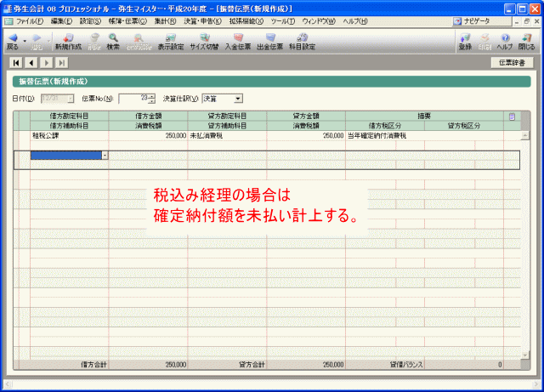Click the disabled search-again toolbar icon
Image resolution: width=544 pixels, height=392 pixels.
pyautogui.click(x=139, y=42)
